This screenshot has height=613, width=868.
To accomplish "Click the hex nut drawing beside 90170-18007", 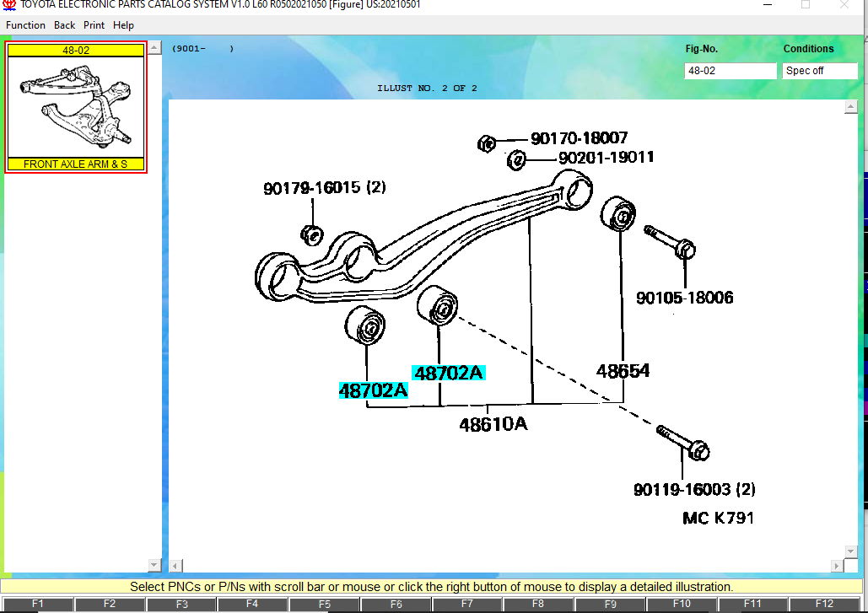I will [x=486, y=142].
